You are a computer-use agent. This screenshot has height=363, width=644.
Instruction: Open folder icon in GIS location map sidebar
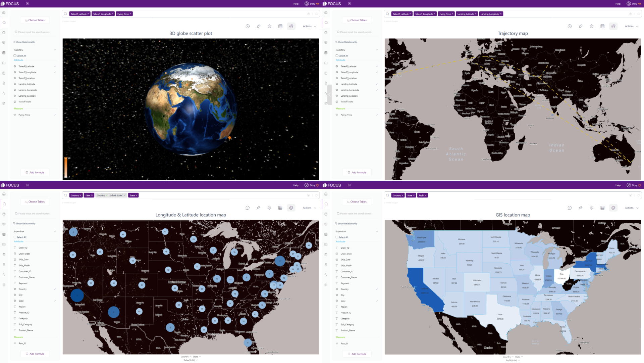coord(326,244)
